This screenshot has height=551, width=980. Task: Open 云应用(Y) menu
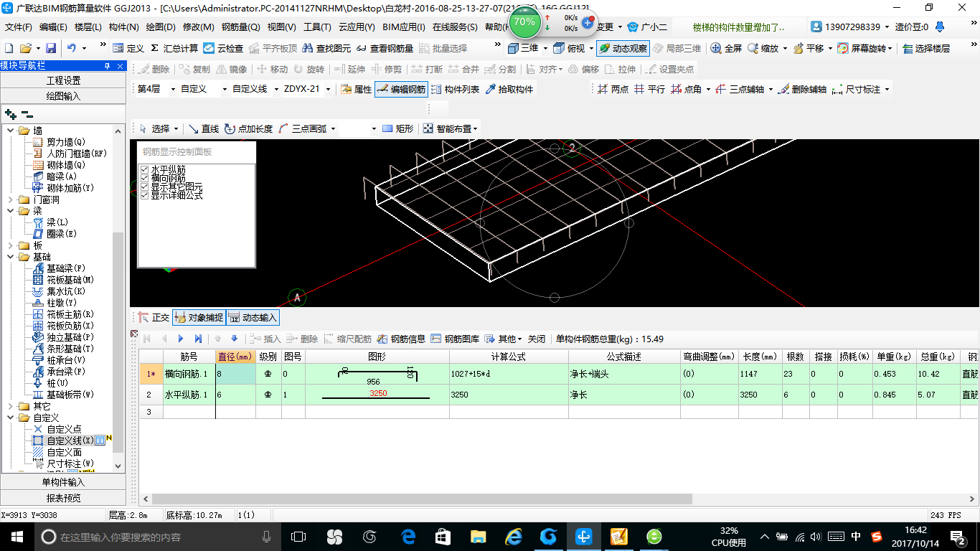(357, 27)
